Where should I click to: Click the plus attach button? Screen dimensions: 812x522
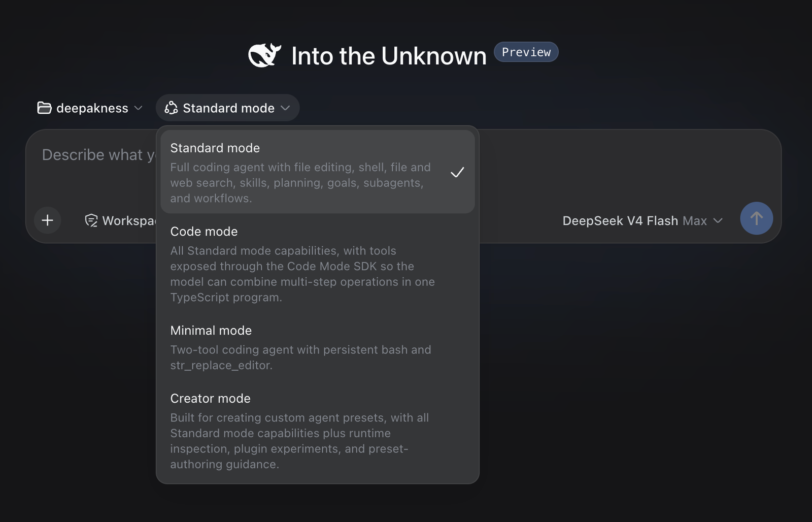click(x=48, y=220)
